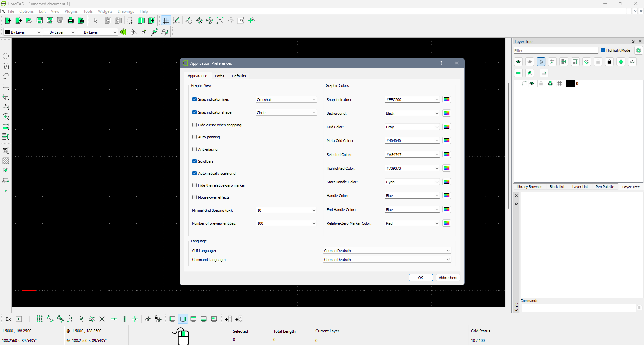The image size is (644, 345).
Task: Enable the Anti-aliasing checkbox
Action: pos(194,149)
